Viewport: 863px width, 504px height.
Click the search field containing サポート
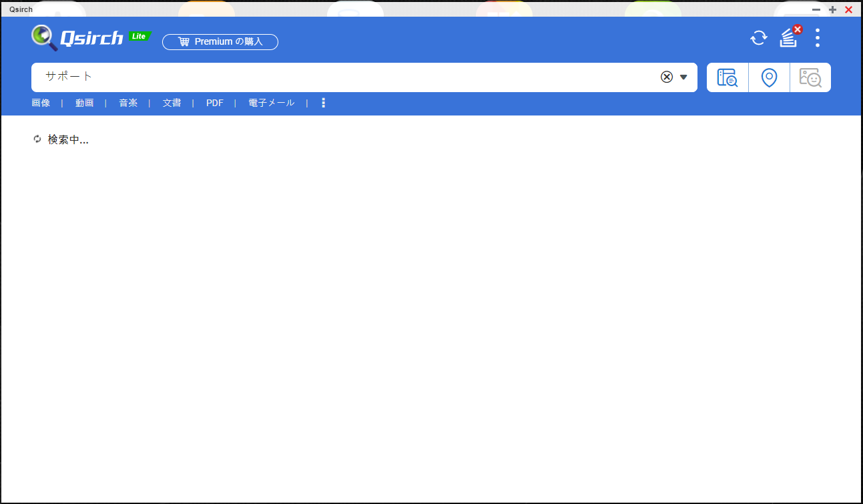(334, 77)
